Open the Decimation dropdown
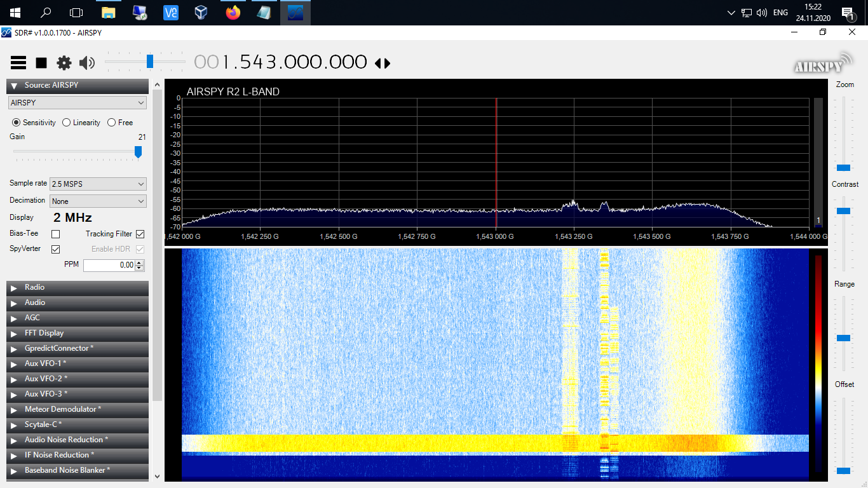The height and width of the screenshot is (488, 868). pyautogui.click(x=98, y=201)
